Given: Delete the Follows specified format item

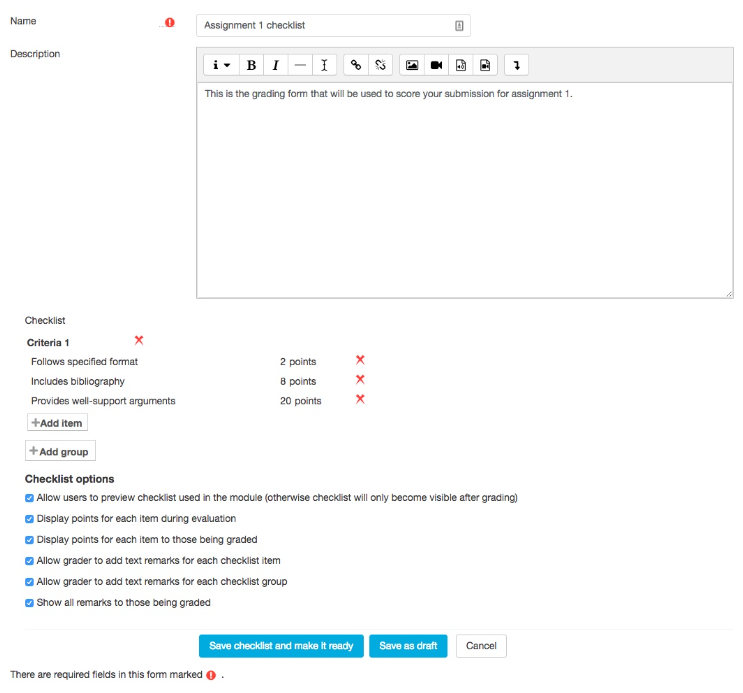Looking at the screenshot, I should 360,360.
